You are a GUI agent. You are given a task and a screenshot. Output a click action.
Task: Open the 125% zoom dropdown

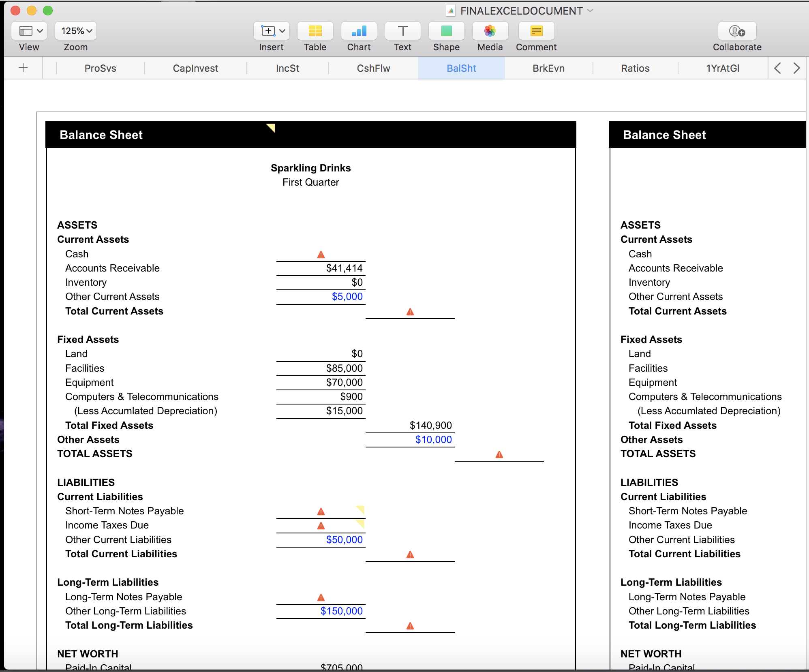click(76, 31)
